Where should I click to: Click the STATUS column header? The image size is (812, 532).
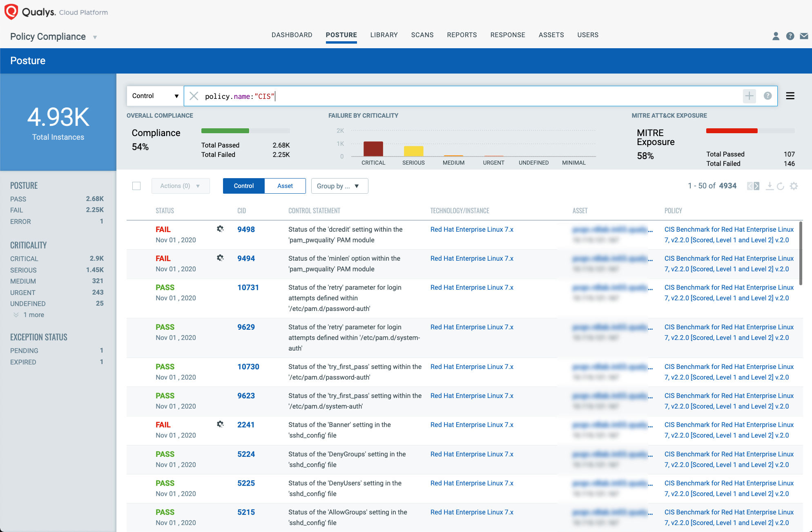165,211
